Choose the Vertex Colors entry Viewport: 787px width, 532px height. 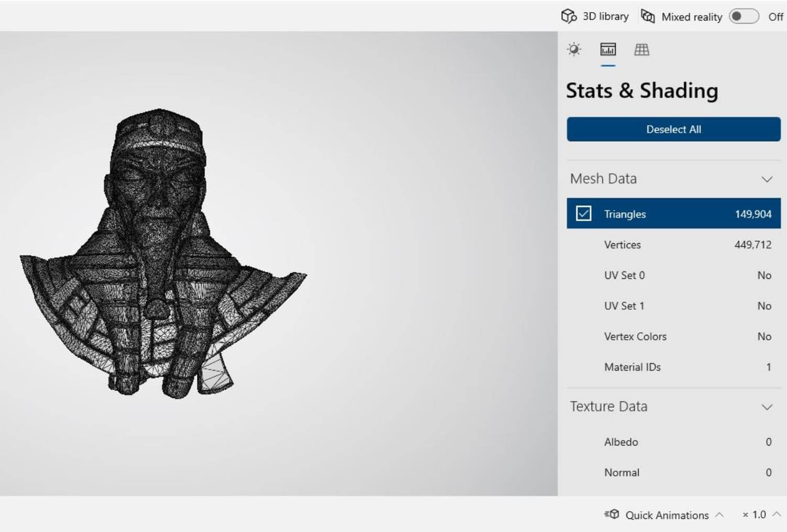pos(673,336)
